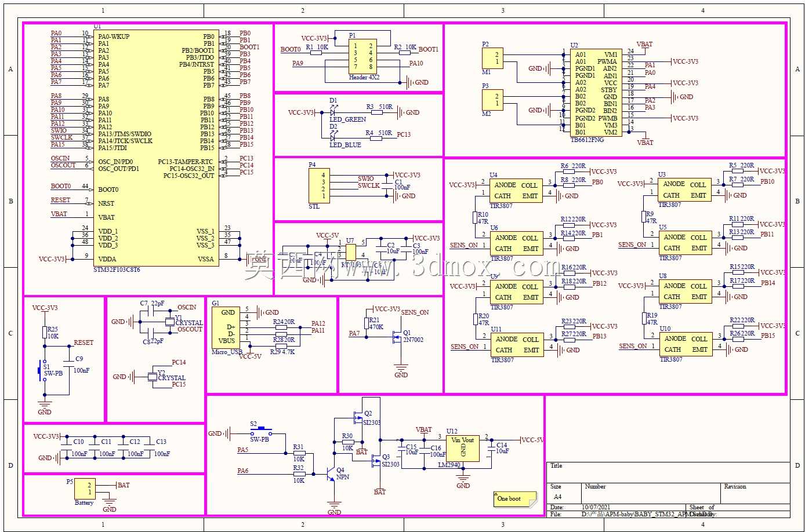Select TIR3807 sensor U8
805x532 pixels.
(x=686, y=291)
